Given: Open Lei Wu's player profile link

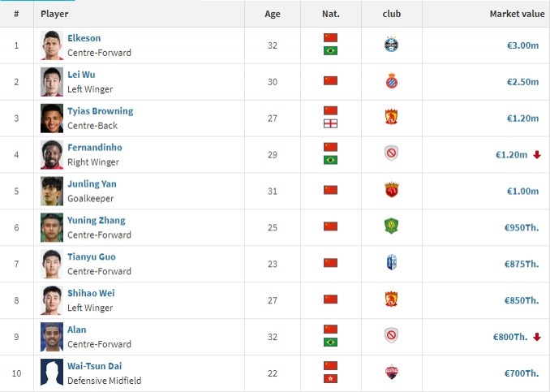Looking at the screenshot, I should click(x=81, y=75).
